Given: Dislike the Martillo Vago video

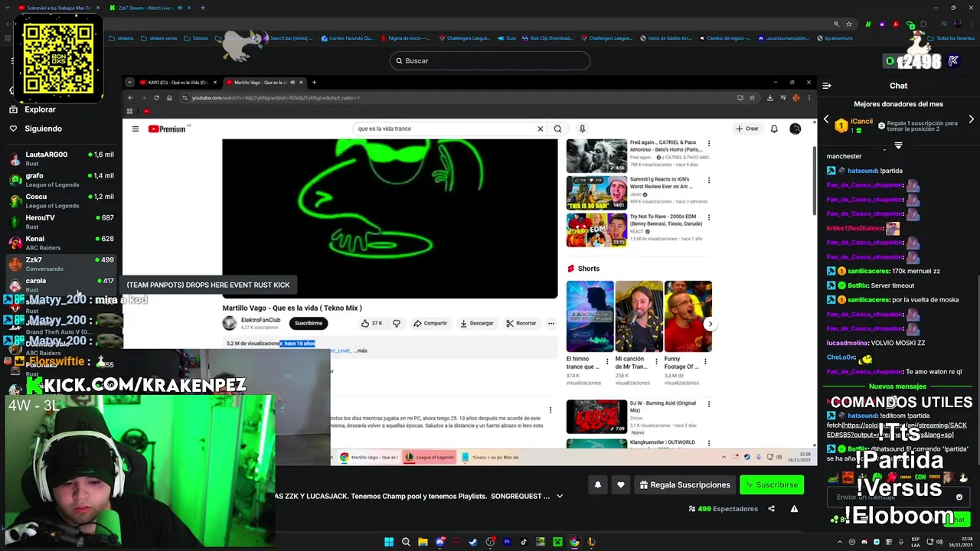Looking at the screenshot, I should click(x=397, y=323).
